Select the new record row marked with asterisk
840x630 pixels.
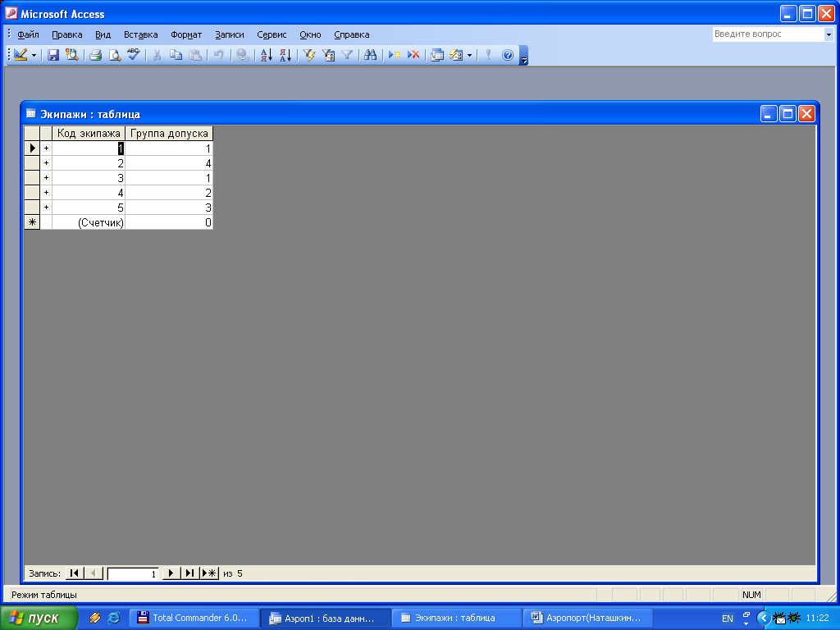coord(32,222)
